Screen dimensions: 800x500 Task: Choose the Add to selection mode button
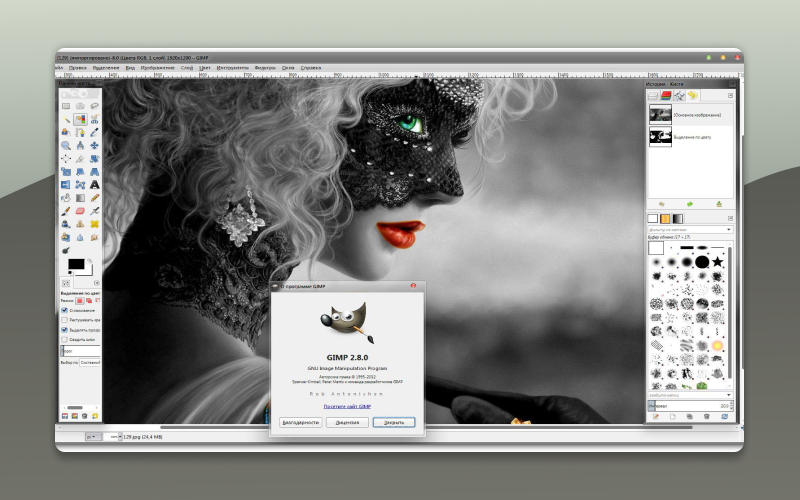point(89,301)
